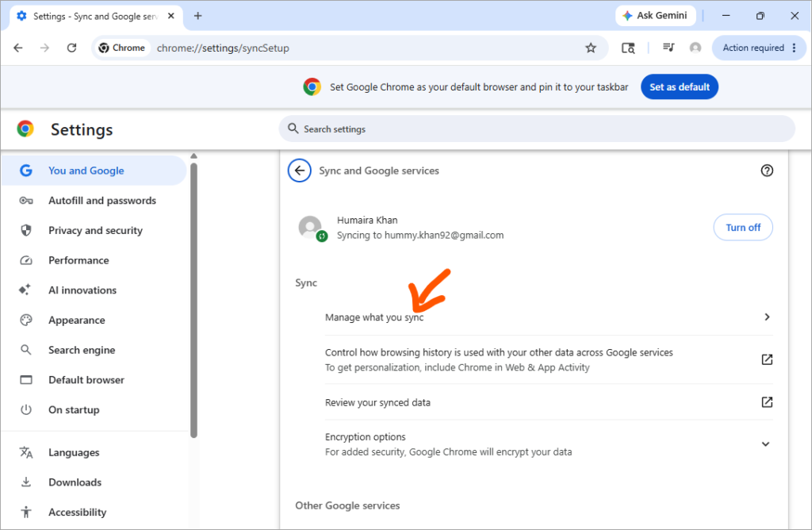The image size is (812, 530).
Task: Click the magnifier Search engine icon
Action: [x=26, y=350]
